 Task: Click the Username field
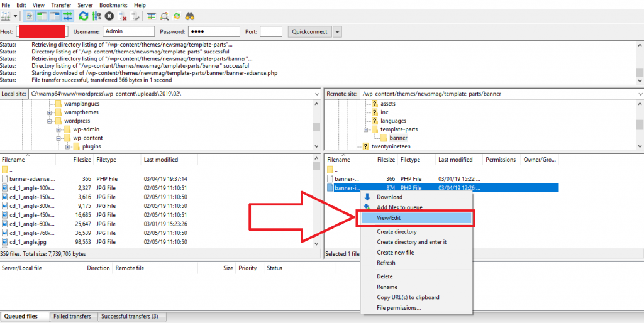[128, 31]
